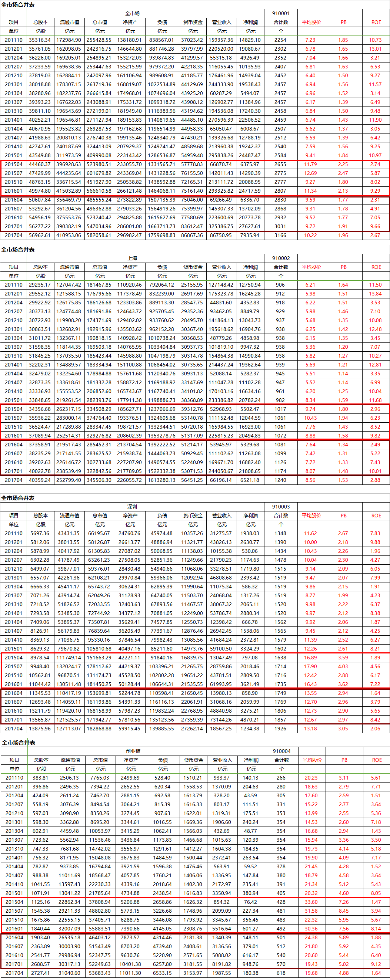Click the 910003 code cell
Screen dimensions: 390x980
(281, 506)
